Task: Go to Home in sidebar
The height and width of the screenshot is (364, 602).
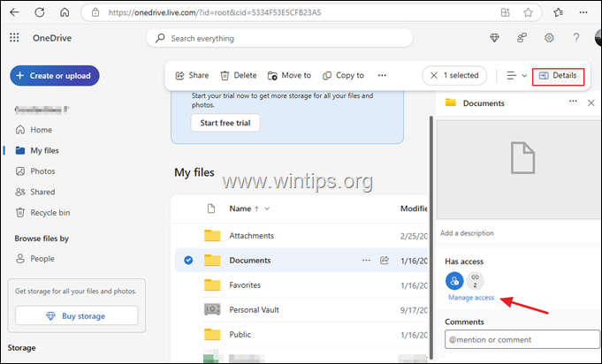Action: click(x=34, y=130)
